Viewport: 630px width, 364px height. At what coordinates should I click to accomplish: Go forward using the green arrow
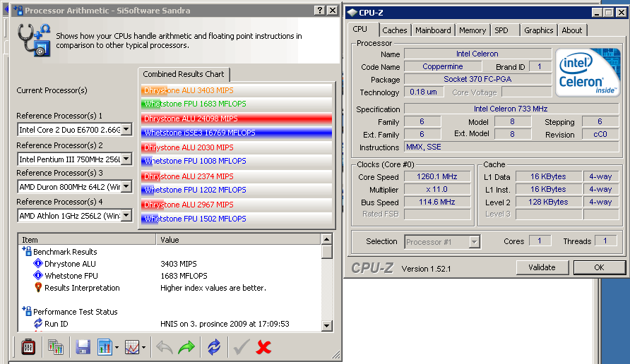pos(186,347)
